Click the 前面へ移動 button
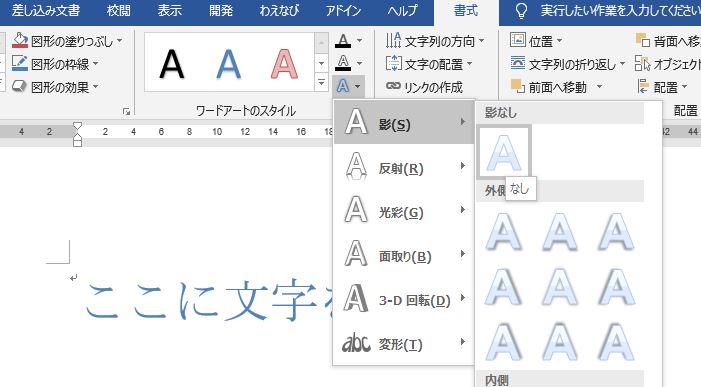 (x=549, y=87)
